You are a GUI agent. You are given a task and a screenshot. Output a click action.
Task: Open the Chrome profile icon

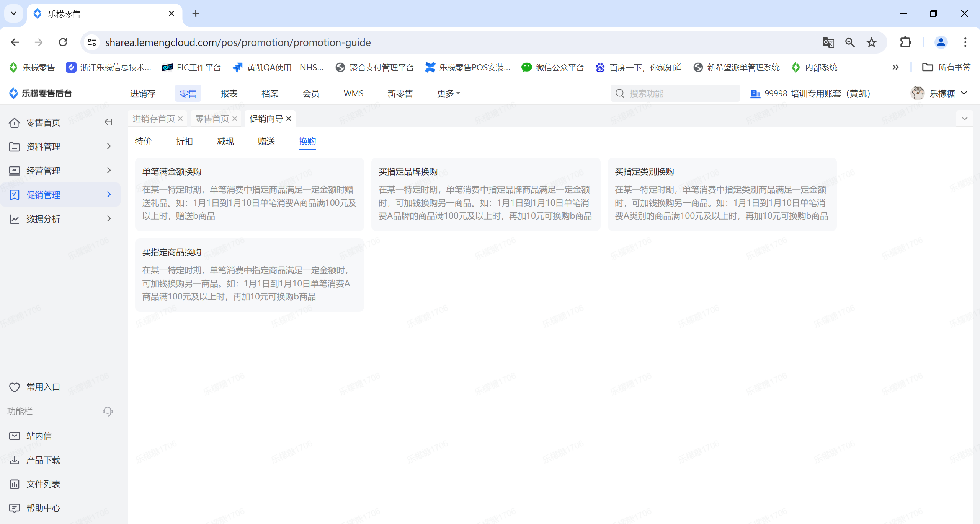pyautogui.click(x=941, y=42)
